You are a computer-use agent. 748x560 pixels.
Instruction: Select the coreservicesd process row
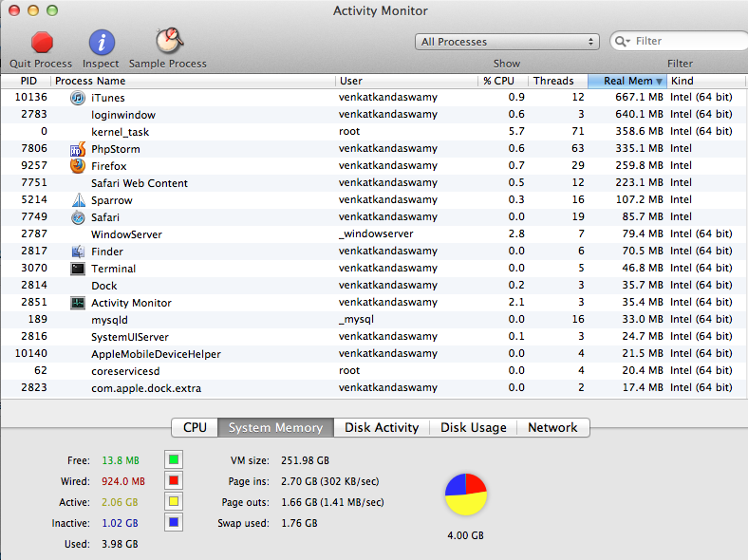374,371
